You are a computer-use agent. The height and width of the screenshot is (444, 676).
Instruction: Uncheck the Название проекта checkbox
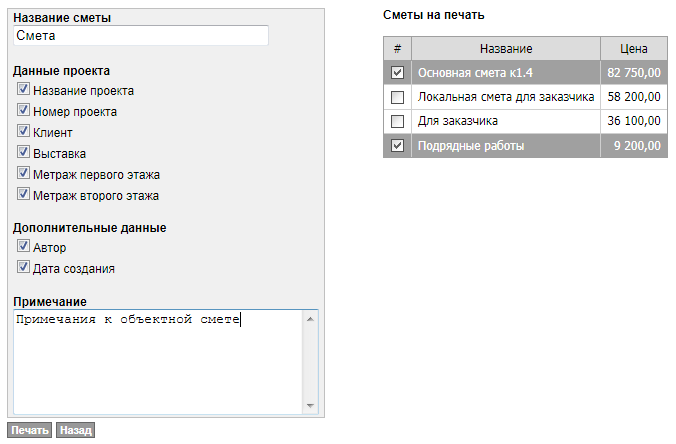23,90
